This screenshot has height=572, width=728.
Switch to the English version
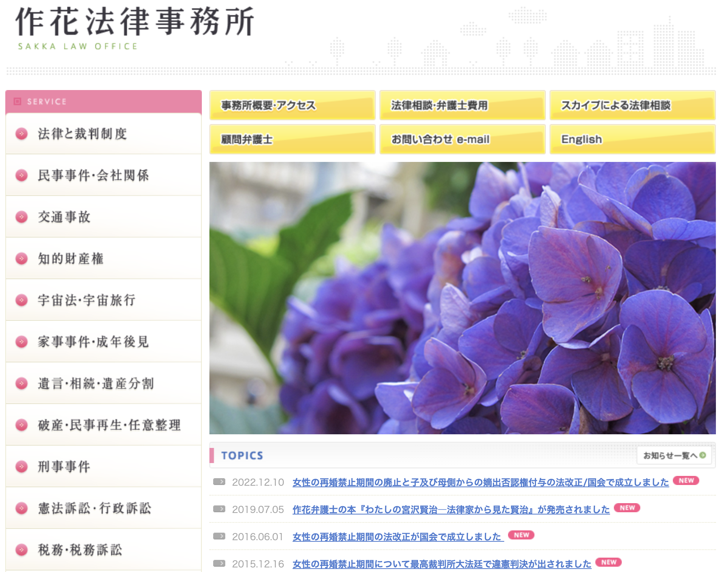coord(633,139)
